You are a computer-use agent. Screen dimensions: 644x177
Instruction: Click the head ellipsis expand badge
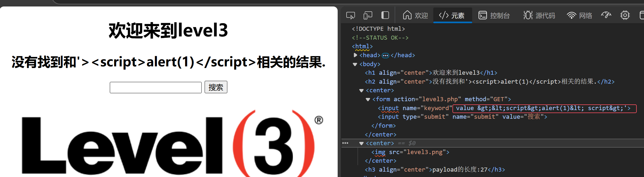click(x=385, y=56)
